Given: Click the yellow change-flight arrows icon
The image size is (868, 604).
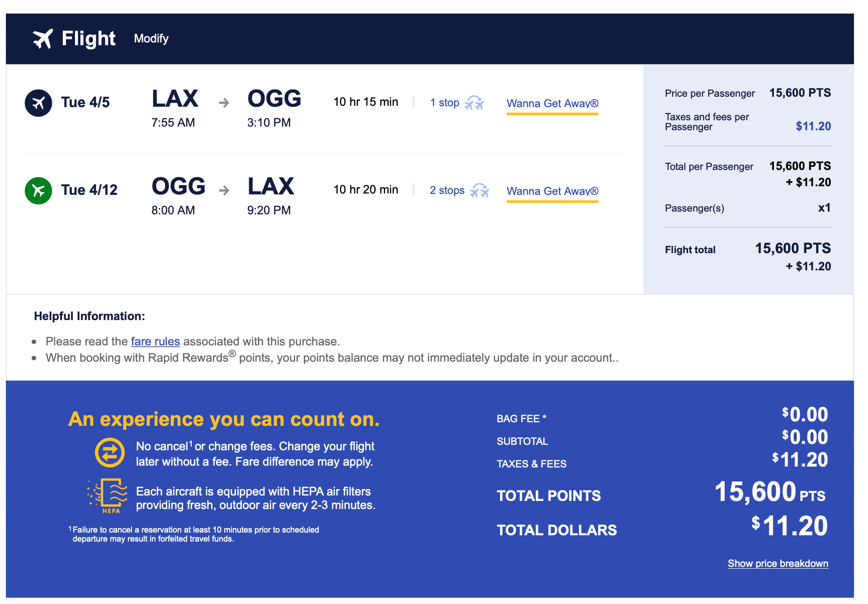Looking at the screenshot, I should pyautogui.click(x=110, y=453).
